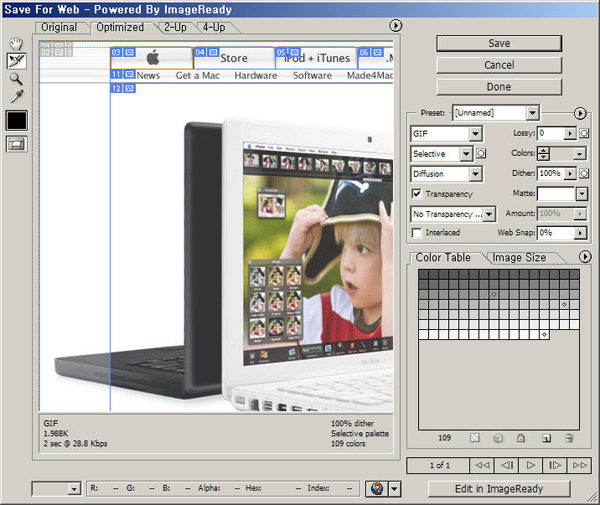The width and height of the screenshot is (600, 505).
Task: Toggle the Transparency checkbox
Action: point(416,194)
